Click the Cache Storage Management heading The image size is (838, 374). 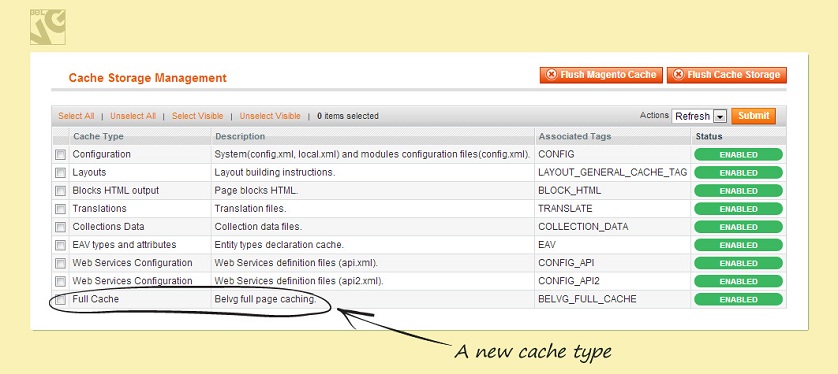(x=148, y=78)
